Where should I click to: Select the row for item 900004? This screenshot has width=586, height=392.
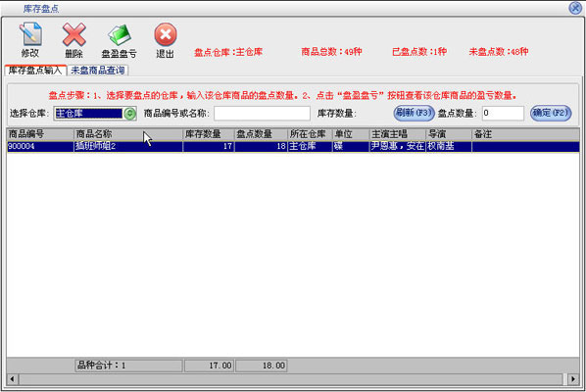tap(293, 146)
